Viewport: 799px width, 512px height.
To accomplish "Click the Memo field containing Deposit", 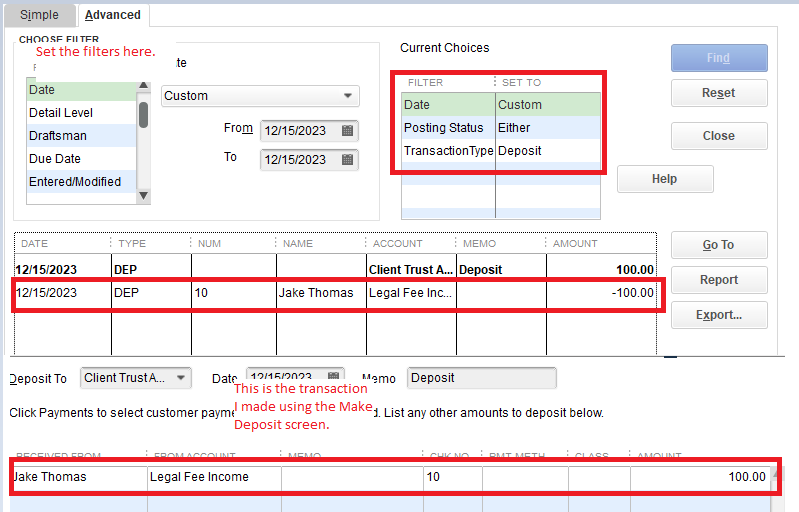I will pos(482,378).
